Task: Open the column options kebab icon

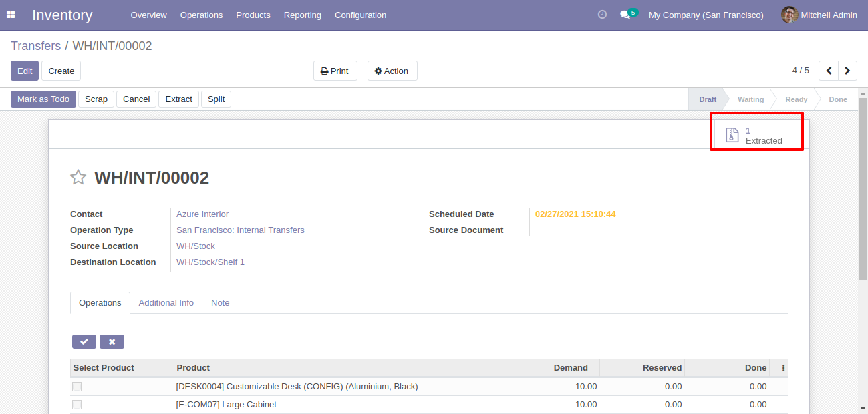Action: coord(783,367)
